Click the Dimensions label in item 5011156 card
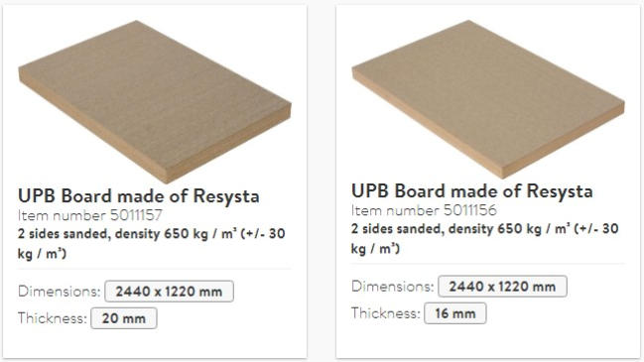Screen dimensions: 644x362 point(393,287)
